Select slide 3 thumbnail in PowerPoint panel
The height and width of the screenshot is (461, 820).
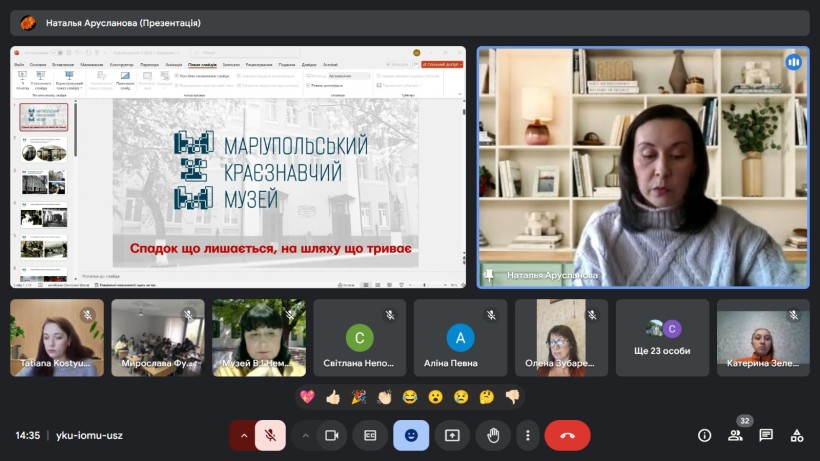44,182
